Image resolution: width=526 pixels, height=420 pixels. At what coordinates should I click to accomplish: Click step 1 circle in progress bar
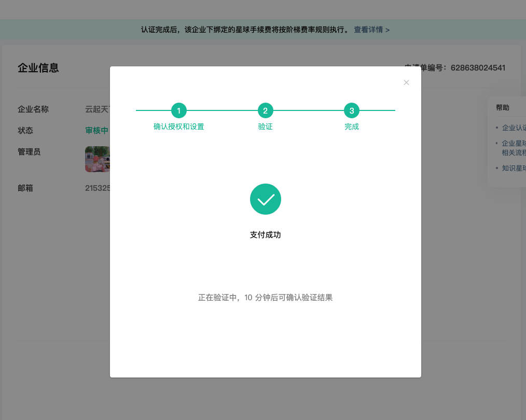[x=179, y=110]
